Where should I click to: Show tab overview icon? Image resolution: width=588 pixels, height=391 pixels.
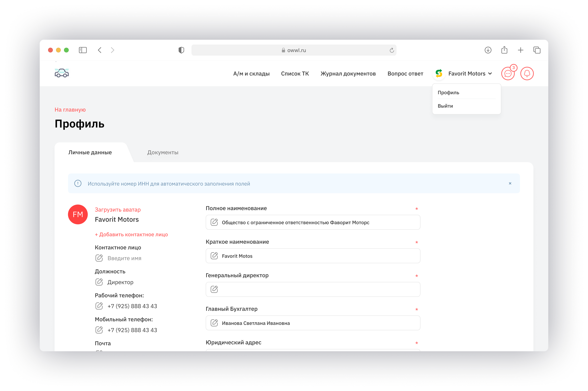(x=537, y=50)
